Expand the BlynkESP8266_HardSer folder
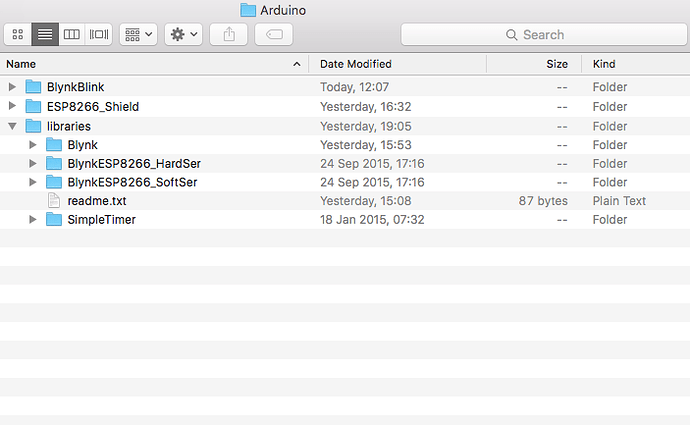This screenshot has height=425, width=690. click(33, 163)
